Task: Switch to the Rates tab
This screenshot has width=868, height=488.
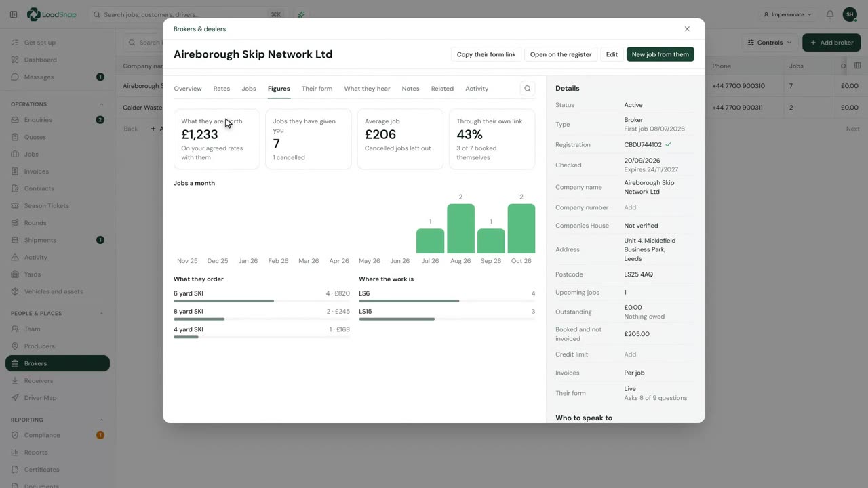Action: (x=222, y=89)
